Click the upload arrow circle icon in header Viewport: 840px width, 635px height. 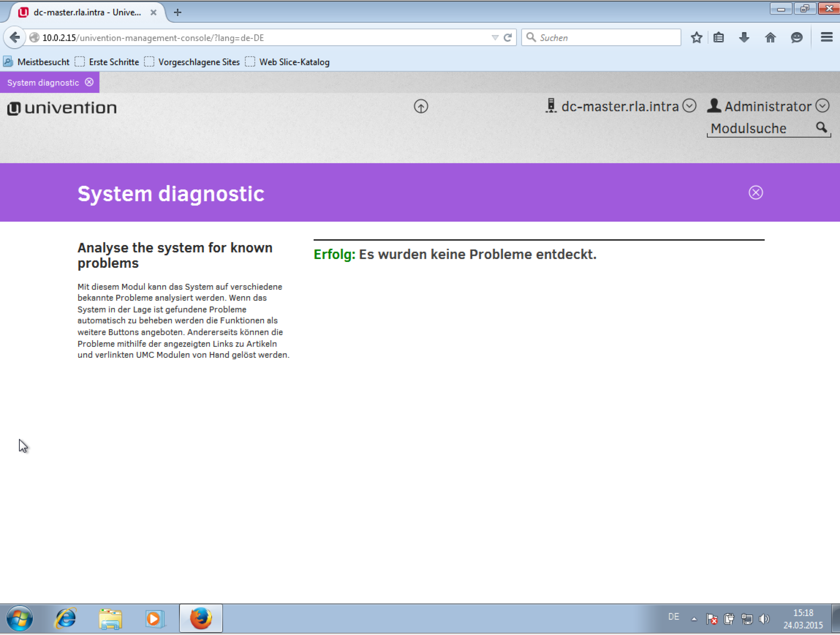click(x=420, y=106)
